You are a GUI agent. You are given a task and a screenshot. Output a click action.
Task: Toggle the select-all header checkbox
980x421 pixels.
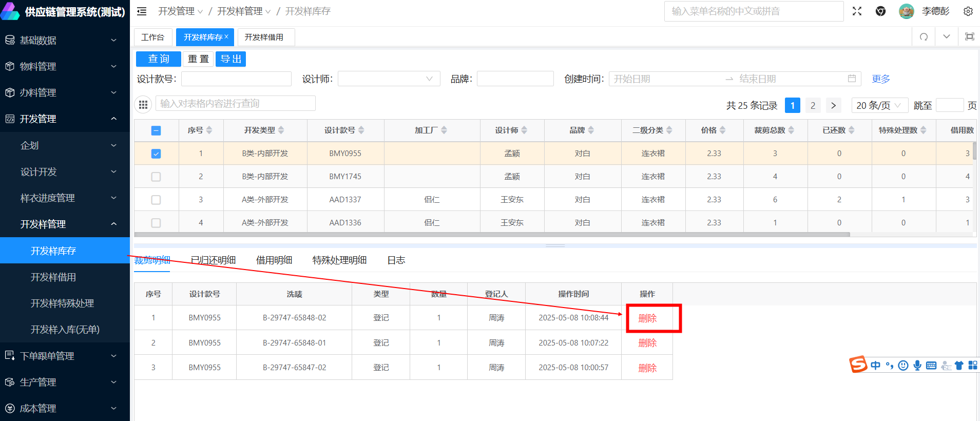pyautogui.click(x=156, y=130)
